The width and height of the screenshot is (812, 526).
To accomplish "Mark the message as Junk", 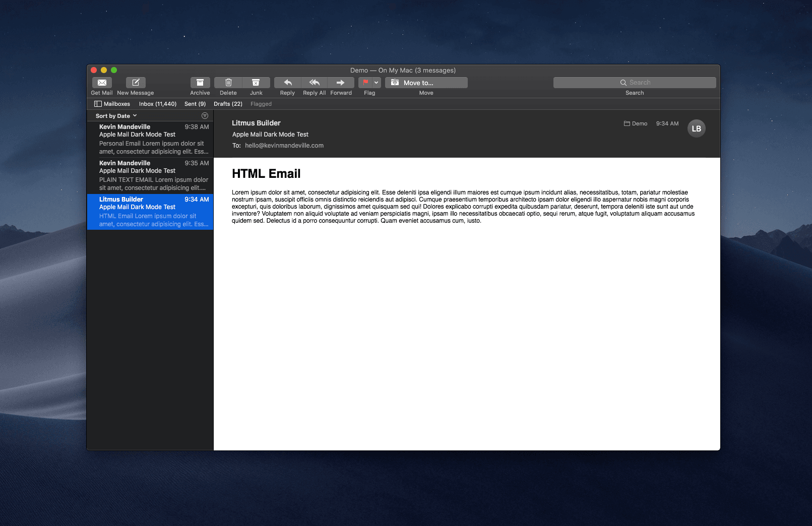I will point(256,83).
